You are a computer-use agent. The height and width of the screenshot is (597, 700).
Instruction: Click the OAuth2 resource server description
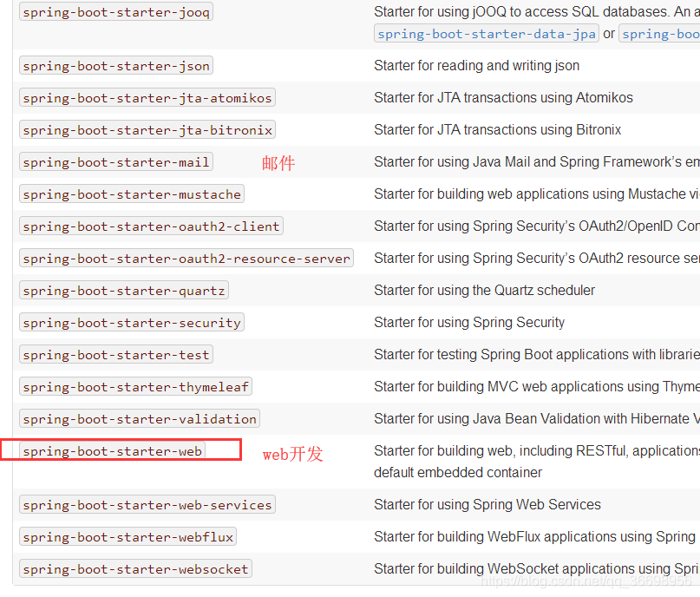(x=537, y=259)
